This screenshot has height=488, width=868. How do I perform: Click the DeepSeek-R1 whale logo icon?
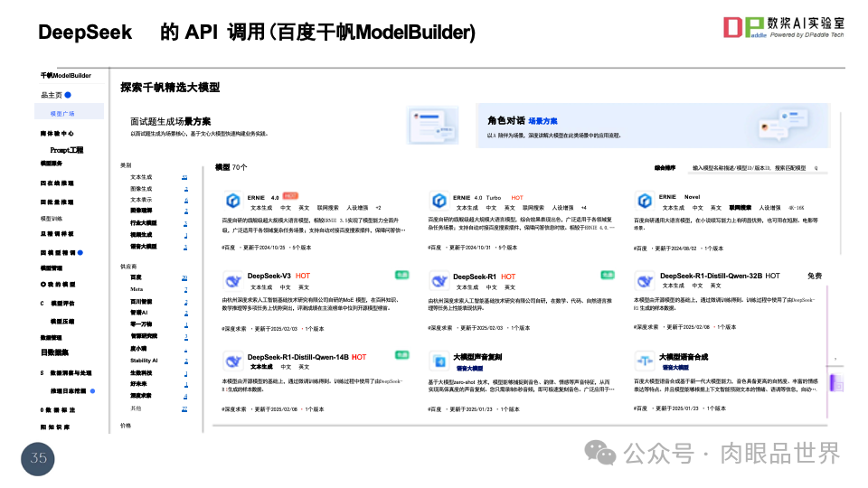click(x=439, y=280)
